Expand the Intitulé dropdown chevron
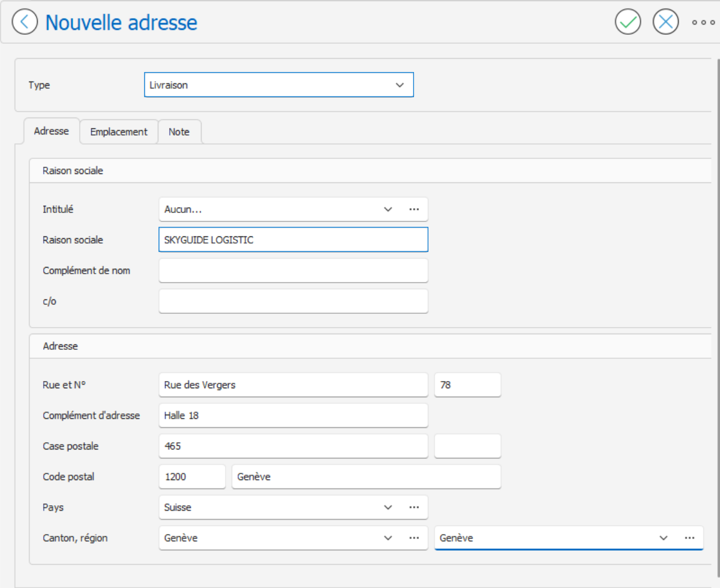This screenshot has width=720, height=588. click(x=388, y=209)
